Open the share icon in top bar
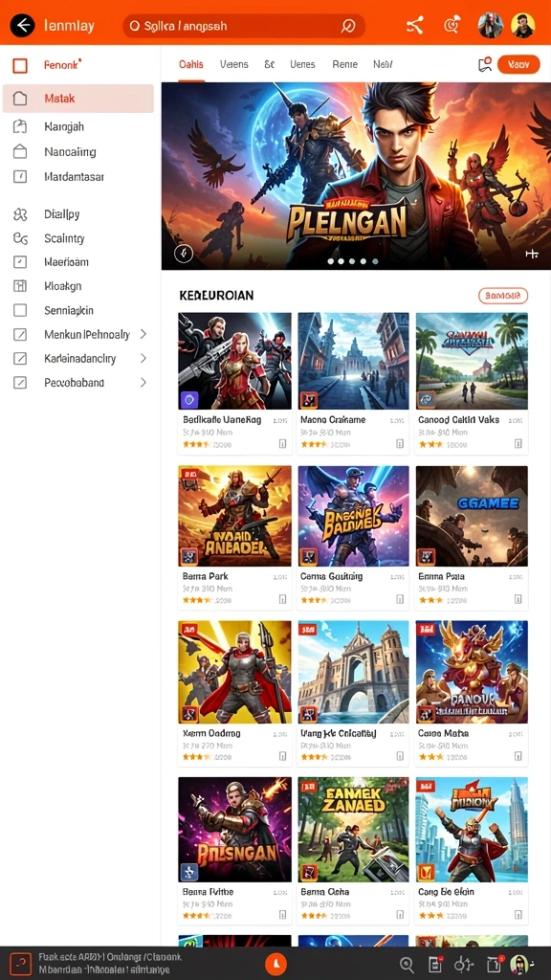Screen dimensions: 551x980 point(415,26)
